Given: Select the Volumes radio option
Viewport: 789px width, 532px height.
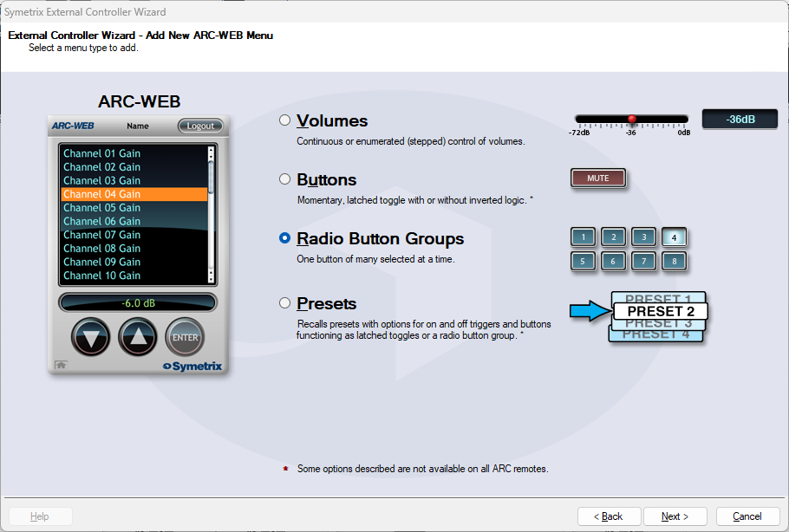Looking at the screenshot, I should coord(284,120).
